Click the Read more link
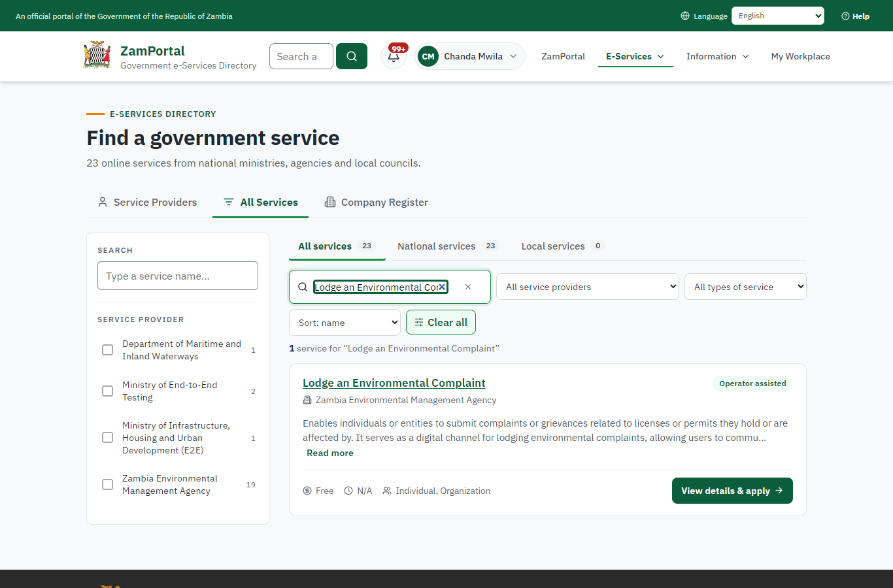The width and height of the screenshot is (893, 588). point(330,453)
